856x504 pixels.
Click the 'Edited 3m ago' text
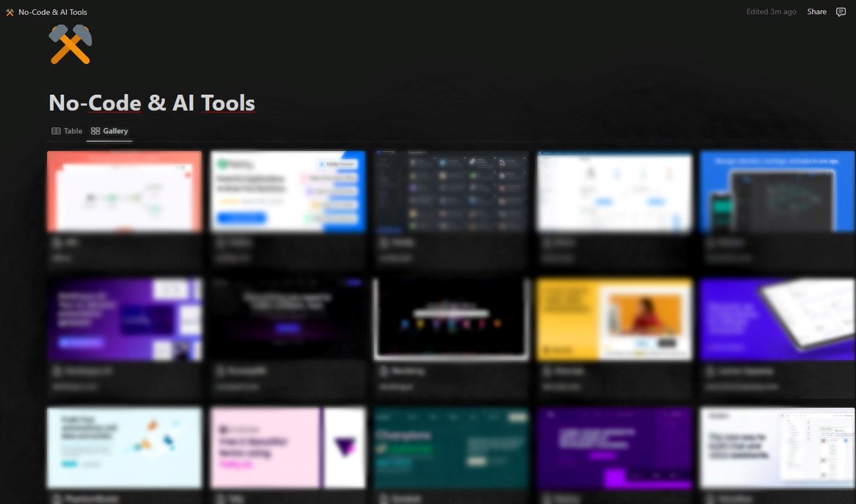point(771,11)
